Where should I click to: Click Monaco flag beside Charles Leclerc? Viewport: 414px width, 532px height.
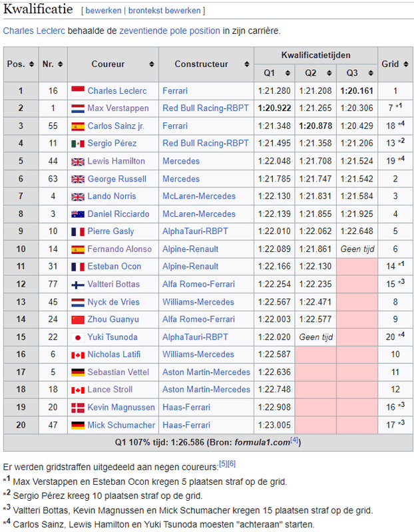click(x=78, y=91)
